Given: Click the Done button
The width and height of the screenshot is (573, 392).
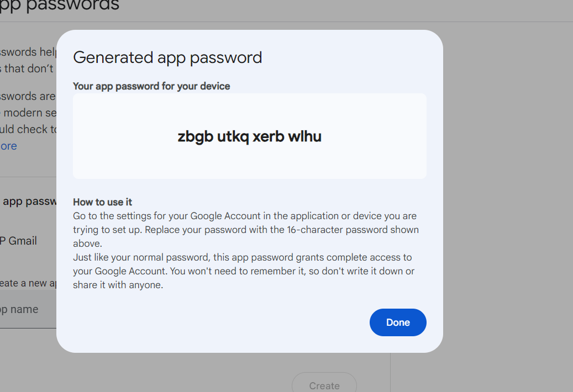Looking at the screenshot, I should (398, 322).
